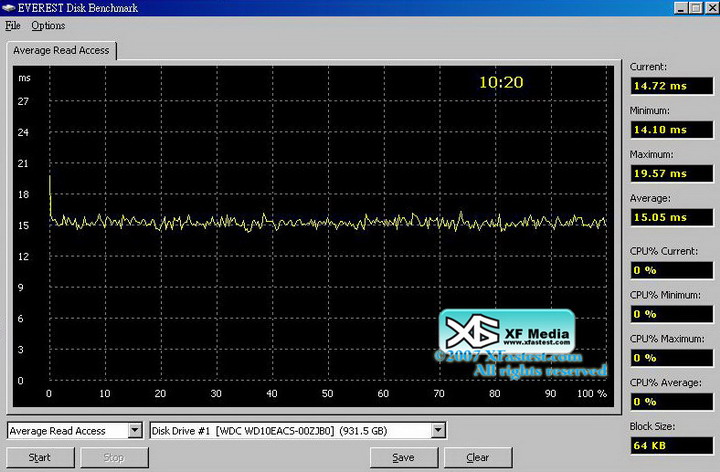Click the EVEREST Disk Benchmark title text
This screenshot has height=472, width=720.
pos(78,8)
